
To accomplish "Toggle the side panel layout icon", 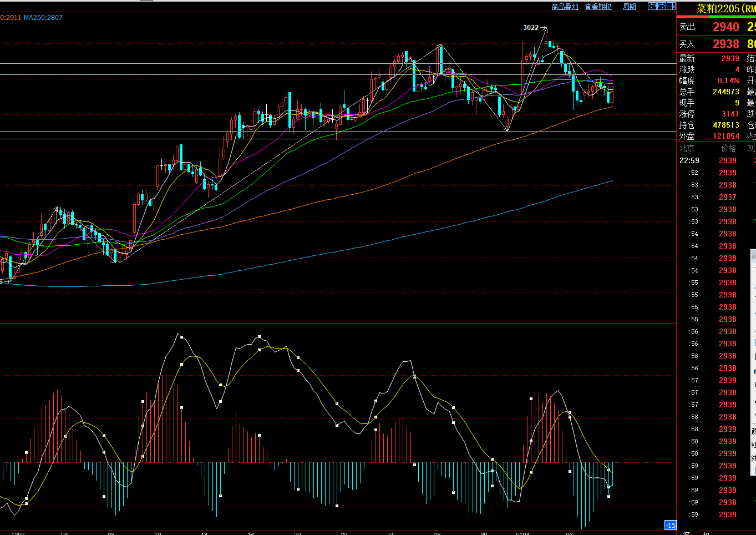I will coord(671,6).
